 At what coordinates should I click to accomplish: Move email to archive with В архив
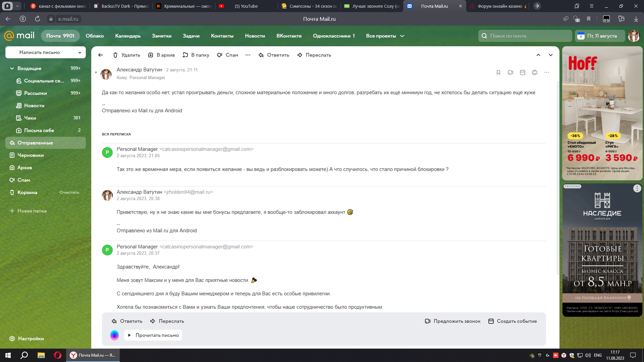[161, 55]
